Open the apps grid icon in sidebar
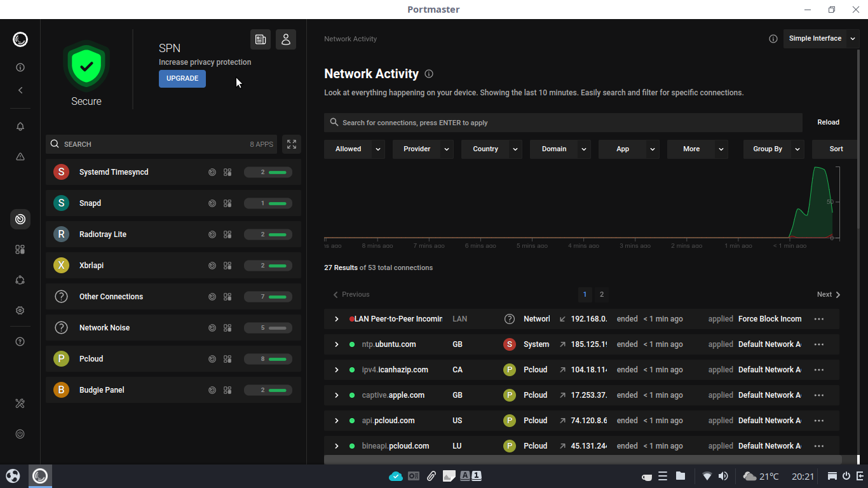868x488 pixels. pos(20,250)
